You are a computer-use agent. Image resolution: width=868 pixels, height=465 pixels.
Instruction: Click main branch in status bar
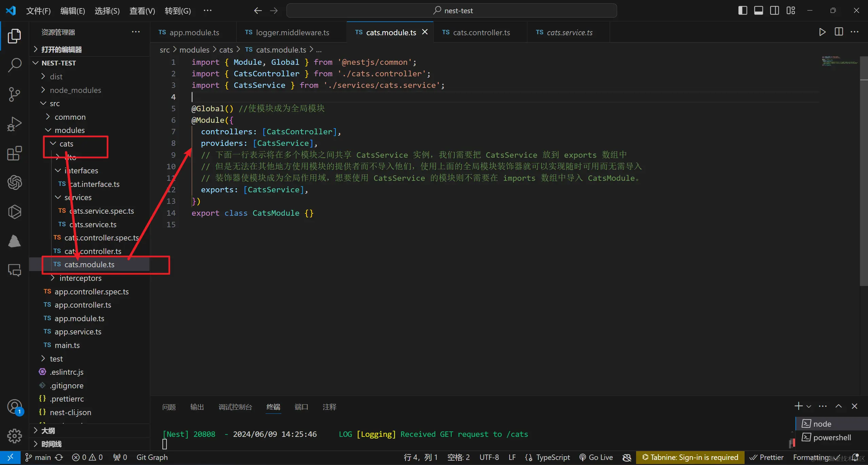38,458
